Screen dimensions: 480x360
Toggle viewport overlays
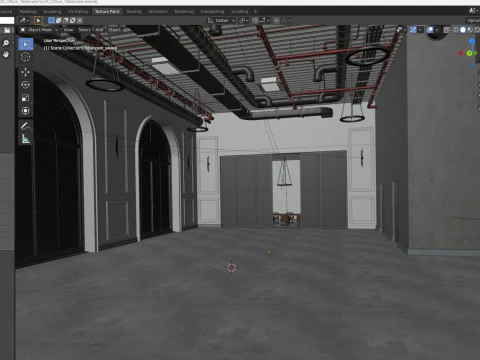pos(430,30)
